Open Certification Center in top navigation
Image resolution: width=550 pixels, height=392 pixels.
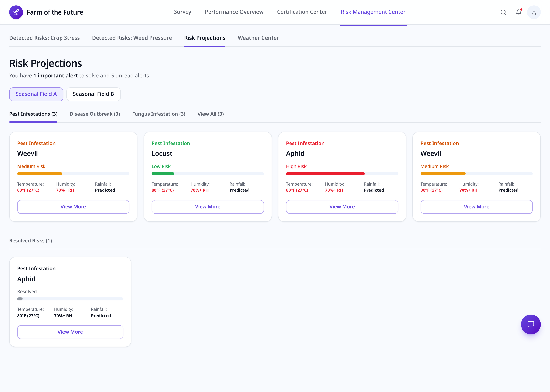pos(302,12)
